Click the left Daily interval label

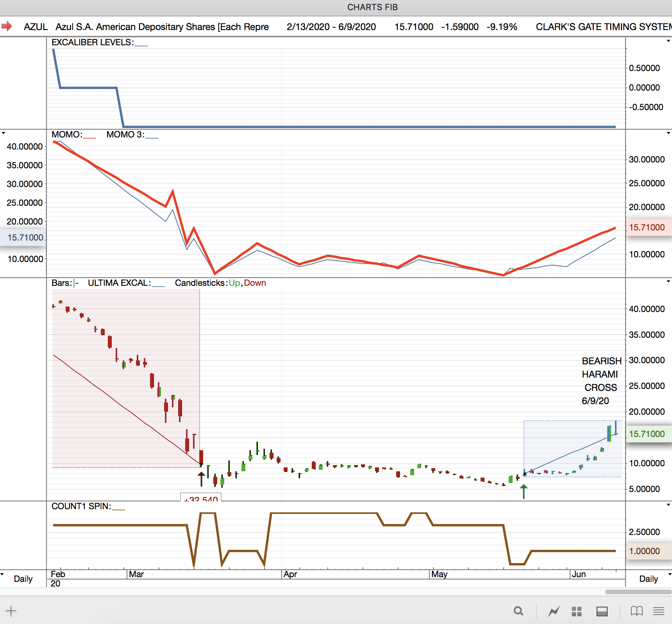pos(23,579)
